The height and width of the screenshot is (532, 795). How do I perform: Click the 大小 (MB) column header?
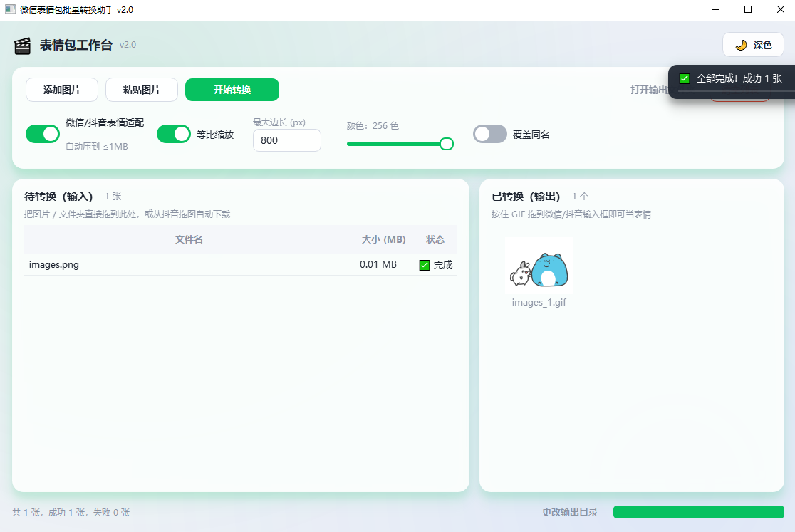tap(383, 239)
